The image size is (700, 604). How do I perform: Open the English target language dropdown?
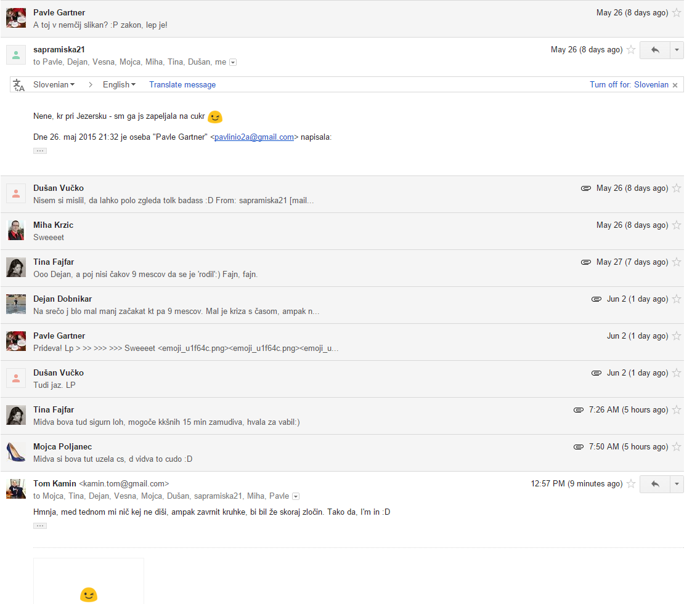point(119,85)
